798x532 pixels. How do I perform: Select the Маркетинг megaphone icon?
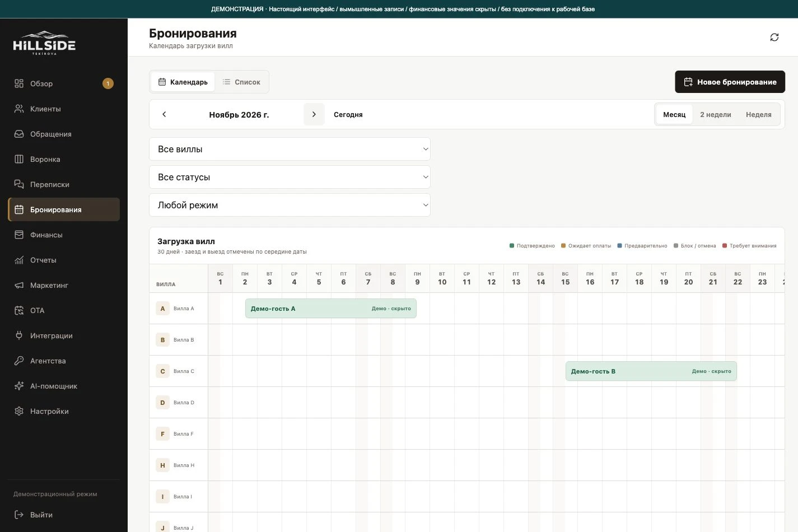tap(19, 285)
